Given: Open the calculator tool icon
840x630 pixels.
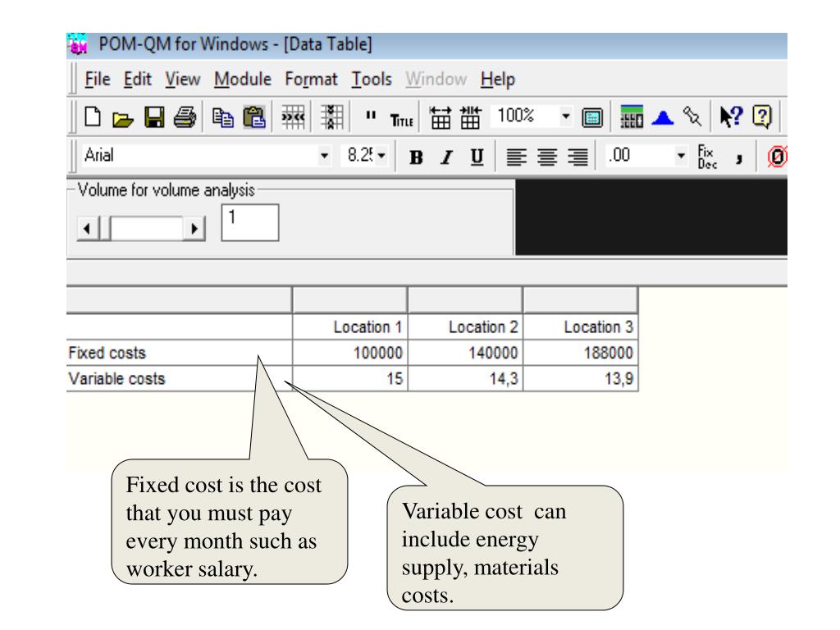Looking at the screenshot, I should [632, 116].
